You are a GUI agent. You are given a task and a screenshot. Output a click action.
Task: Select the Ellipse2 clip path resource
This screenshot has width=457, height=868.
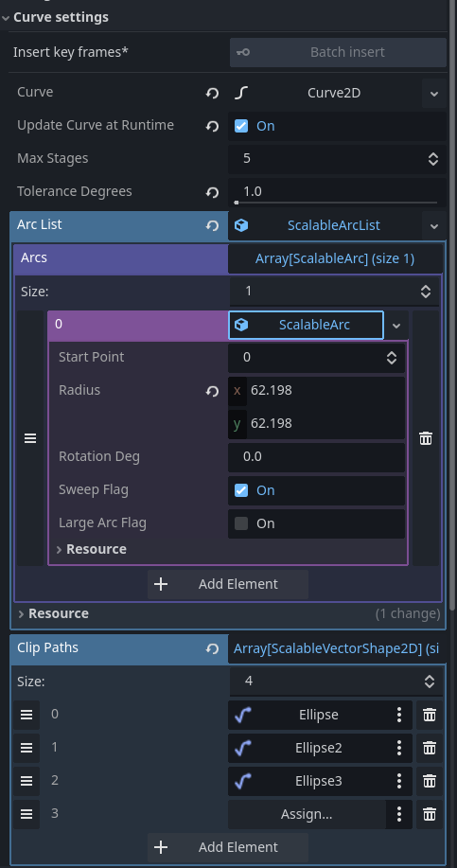(308, 749)
